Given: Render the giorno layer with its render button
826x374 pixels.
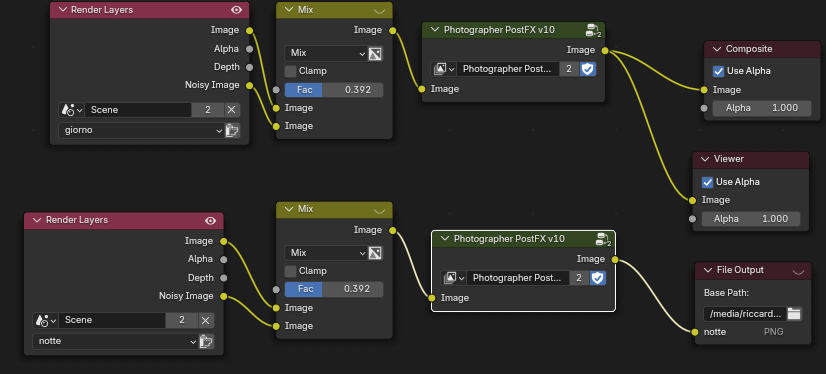Looking at the screenshot, I should (232, 130).
